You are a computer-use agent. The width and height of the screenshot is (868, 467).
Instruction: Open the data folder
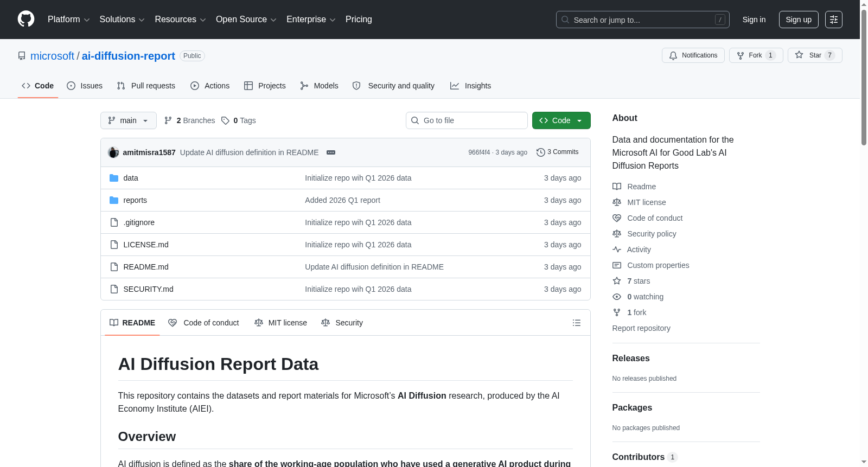(131, 178)
